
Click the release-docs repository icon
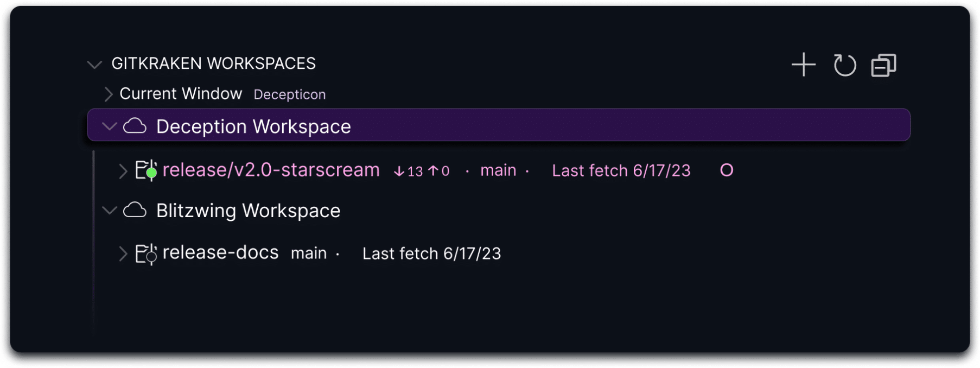145,253
